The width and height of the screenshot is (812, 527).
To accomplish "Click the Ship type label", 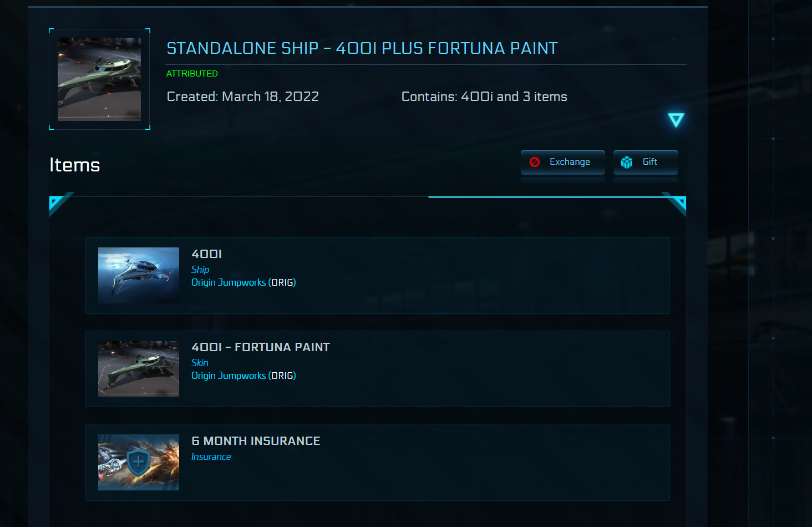I will click(x=200, y=270).
